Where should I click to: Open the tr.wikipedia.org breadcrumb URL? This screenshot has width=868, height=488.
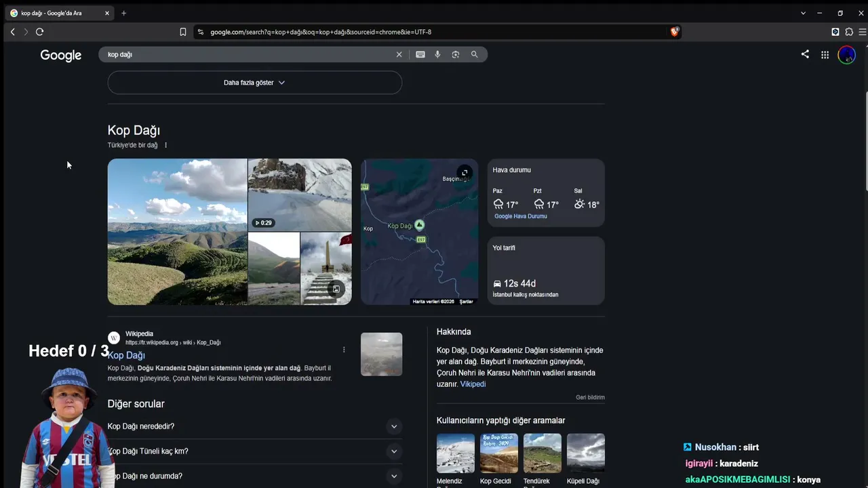pos(173,342)
